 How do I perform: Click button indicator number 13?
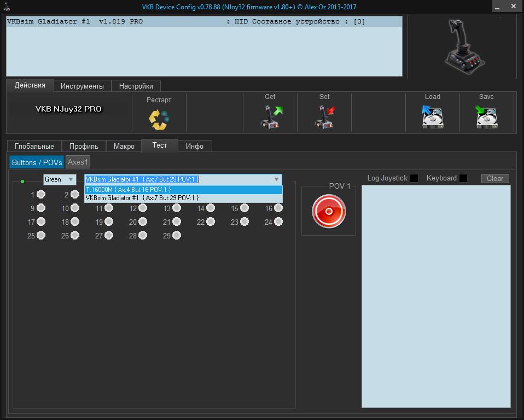[177, 208]
